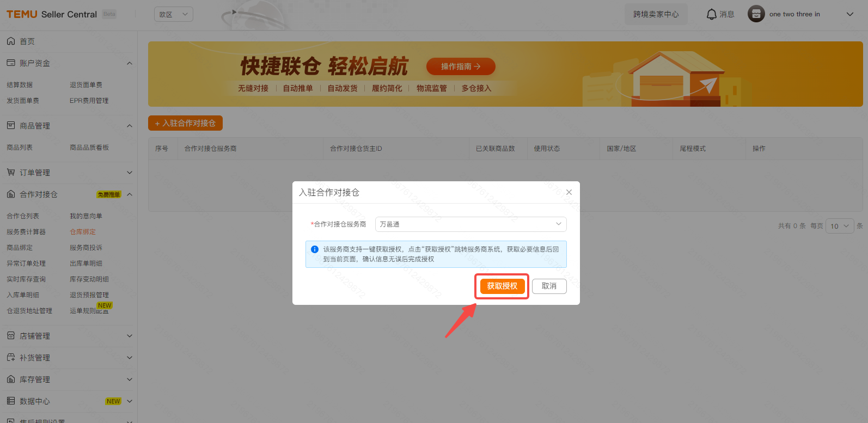Click the 首页 home icon
The width and height of the screenshot is (868, 423).
(11, 41)
